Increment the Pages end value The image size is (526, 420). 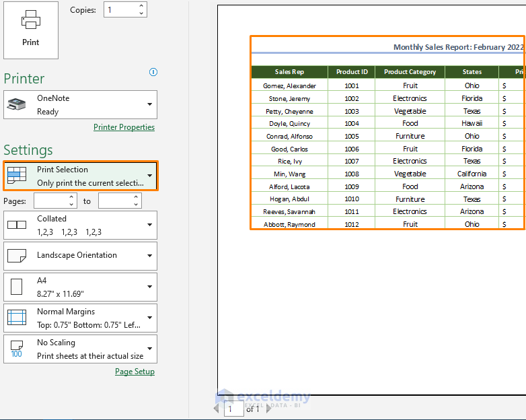click(x=136, y=197)
